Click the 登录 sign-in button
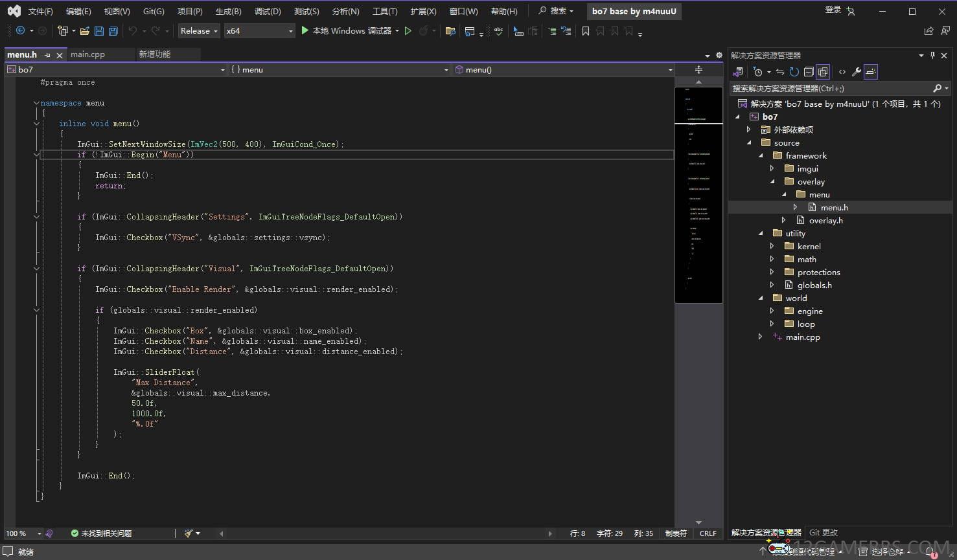This screenshot has height=560, width=957. point(833,10)
